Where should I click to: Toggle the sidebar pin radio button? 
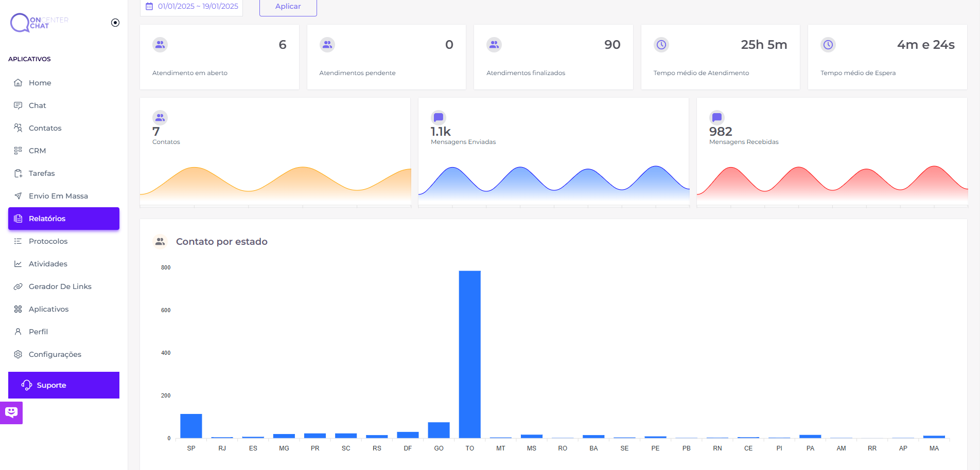pyautogui.click(x=115, y=23)
